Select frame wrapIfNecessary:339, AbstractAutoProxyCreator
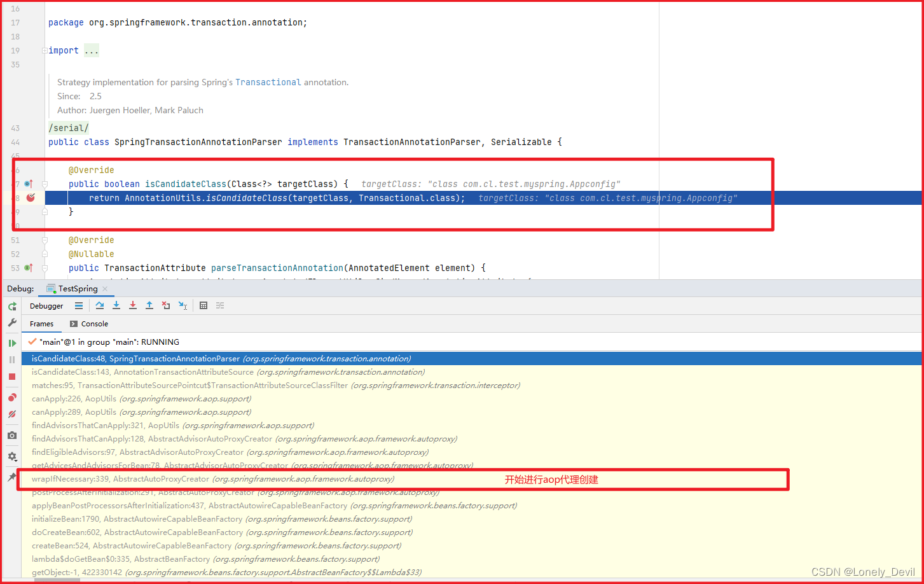Viewport: 924px width, 584px height. tap(471, 479)
